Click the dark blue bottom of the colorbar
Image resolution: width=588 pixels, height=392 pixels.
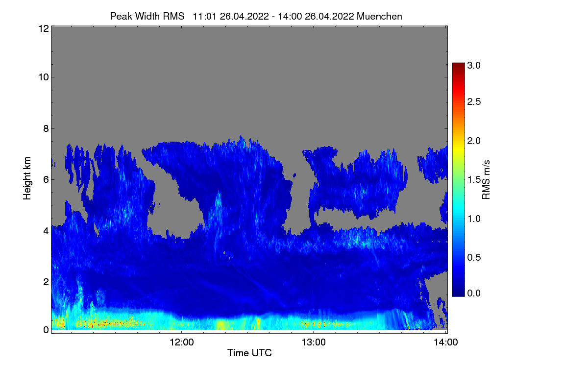[x=458, y=293]
